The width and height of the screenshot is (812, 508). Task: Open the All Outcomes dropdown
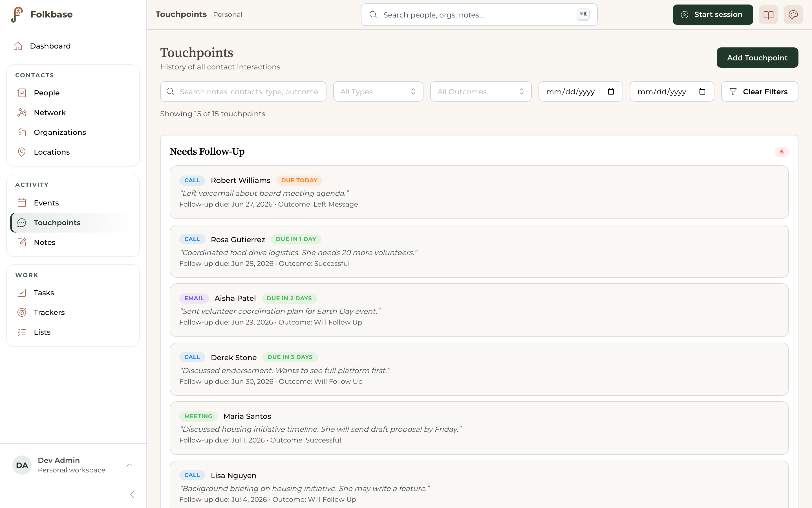point(481,92)
